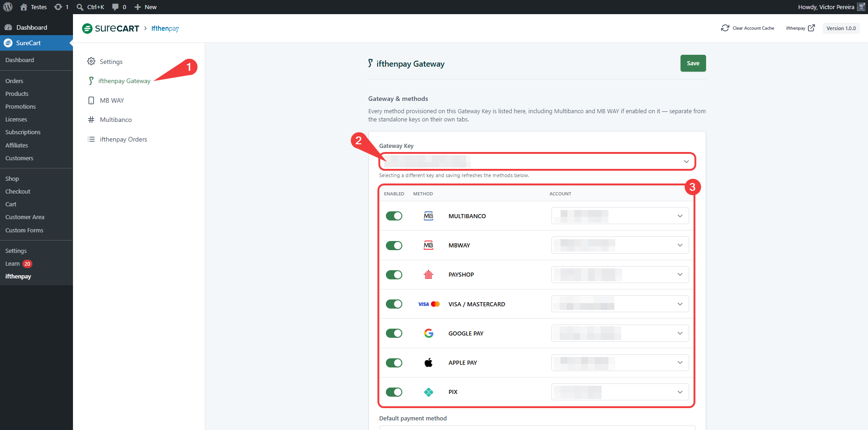Click the comments bubble icon

coord(115,7)
